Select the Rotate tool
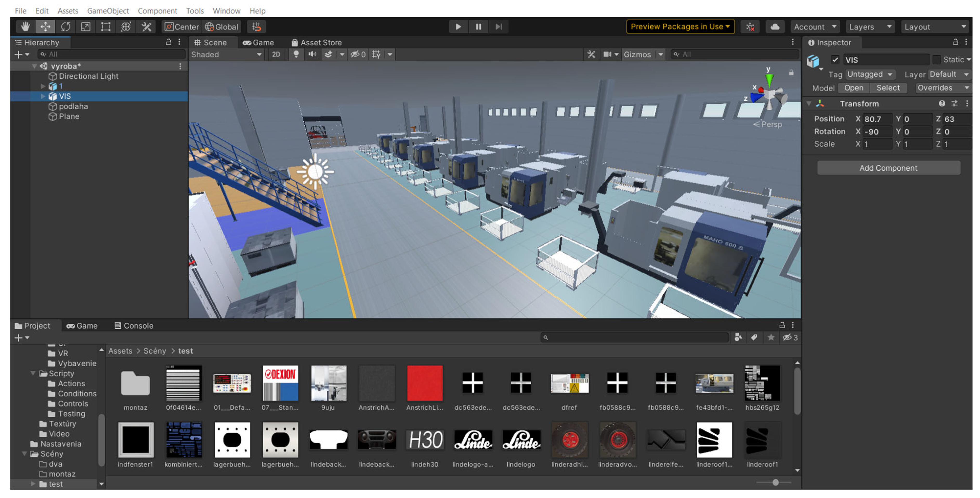 coord(66,26)
